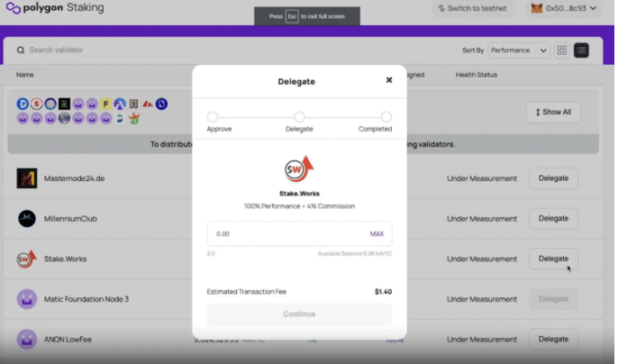Viewport: 618px width, 364px height.
Task: Click the Polygon logo icon
Action: (x=13, y=8)
